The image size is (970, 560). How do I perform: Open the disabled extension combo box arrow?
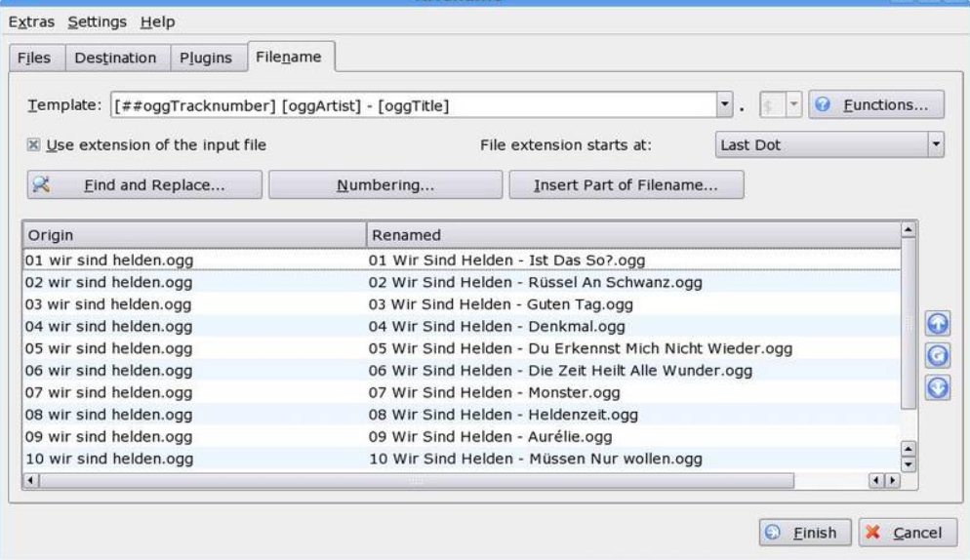click(x=793, y=104)
